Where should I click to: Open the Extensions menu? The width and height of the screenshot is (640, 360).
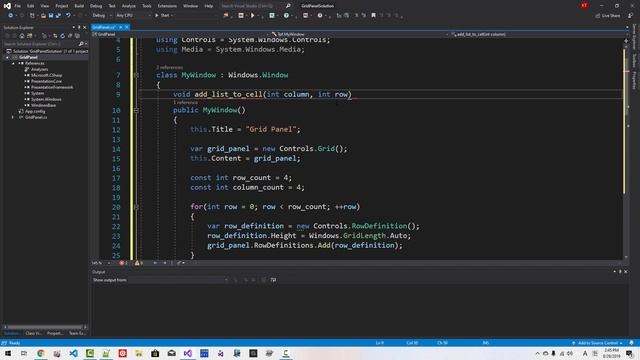[x=167, y=6]
